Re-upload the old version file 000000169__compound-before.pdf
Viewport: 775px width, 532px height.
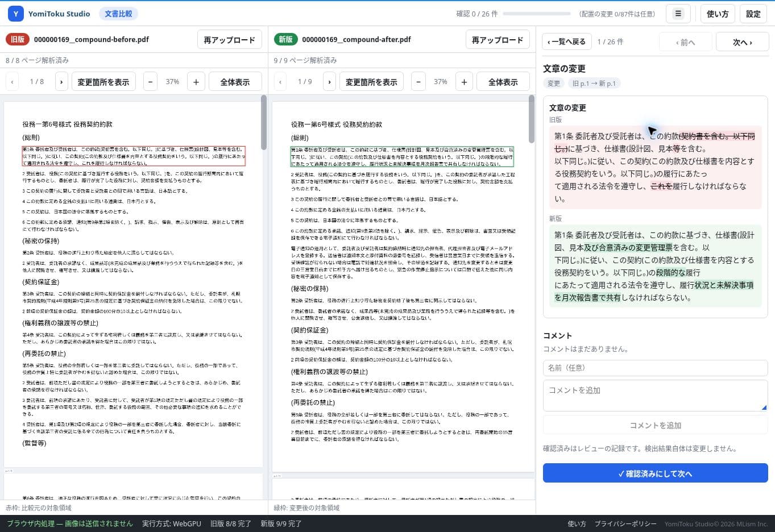(x=230, y=40)
